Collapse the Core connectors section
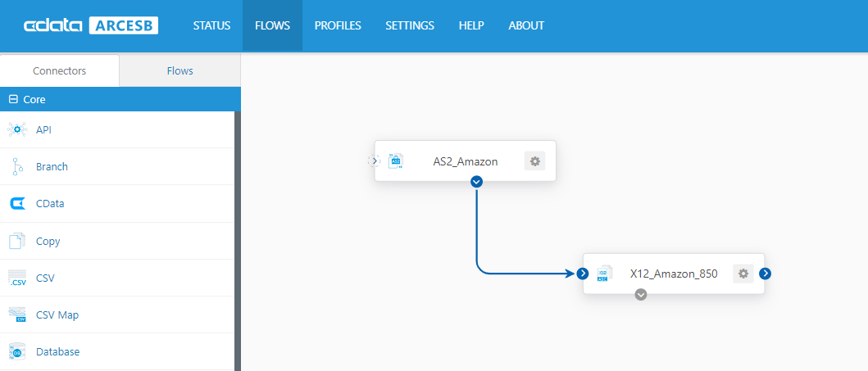 [13, 99]
